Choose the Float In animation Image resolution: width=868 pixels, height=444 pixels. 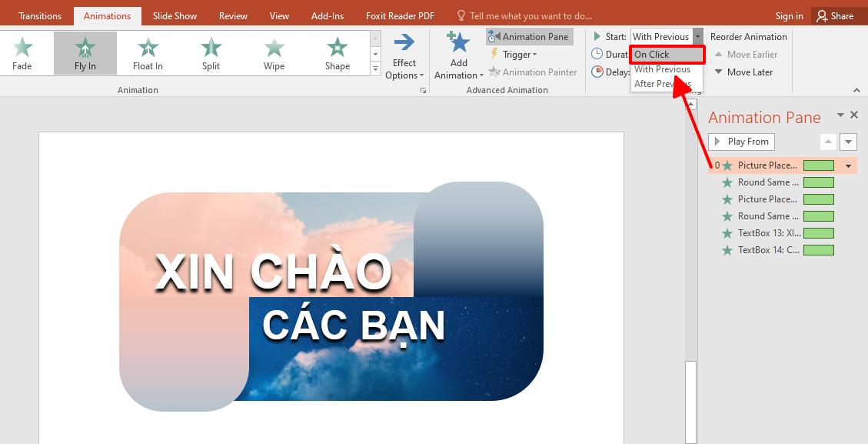pos(147,52)
